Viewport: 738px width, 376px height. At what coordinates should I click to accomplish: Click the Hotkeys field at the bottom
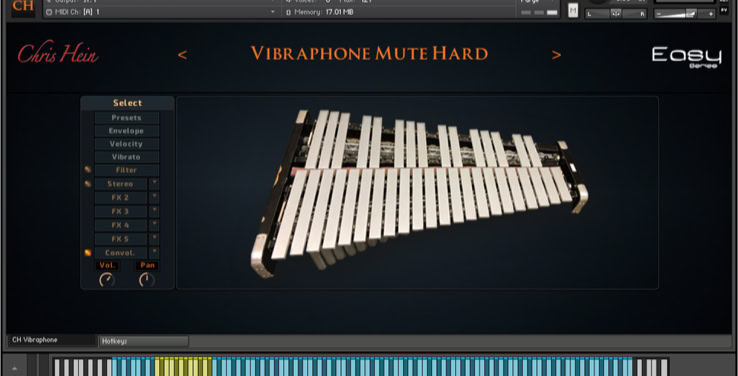click(x=144, y=341)
